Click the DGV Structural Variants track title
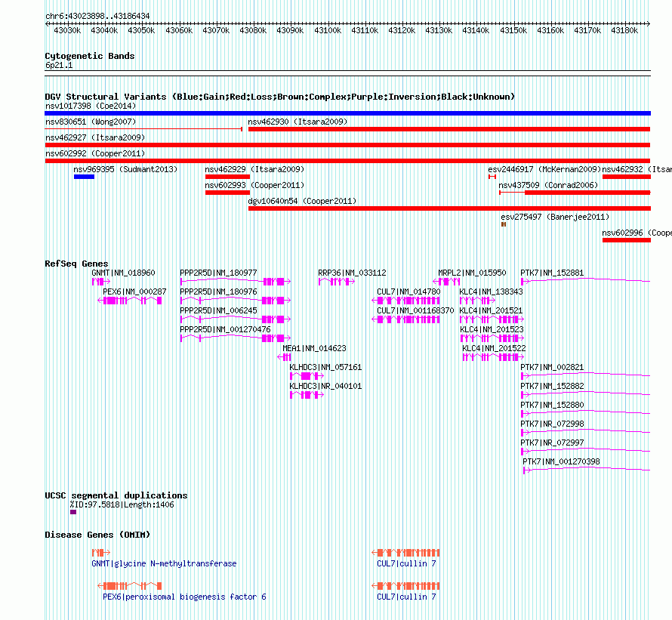Screen dimensions: 672x620 coord(280,97)
